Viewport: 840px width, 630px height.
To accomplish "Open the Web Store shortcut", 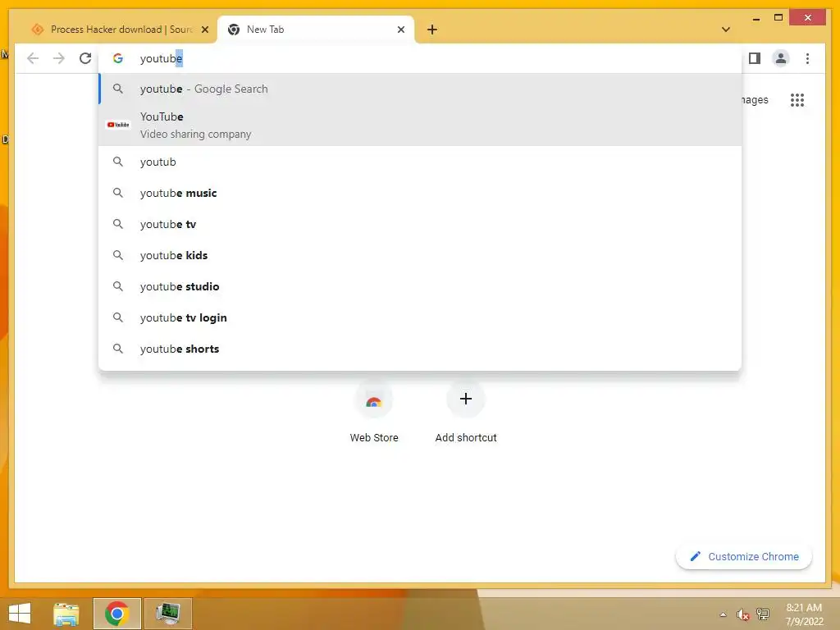I will click(374, 412).
